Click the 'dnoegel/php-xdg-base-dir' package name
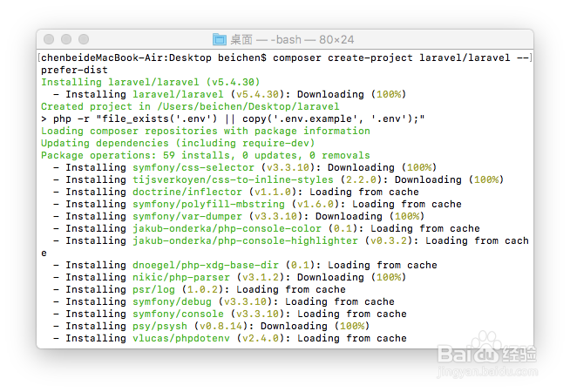Viewport: 570px width, 392px height. (206, 265)
